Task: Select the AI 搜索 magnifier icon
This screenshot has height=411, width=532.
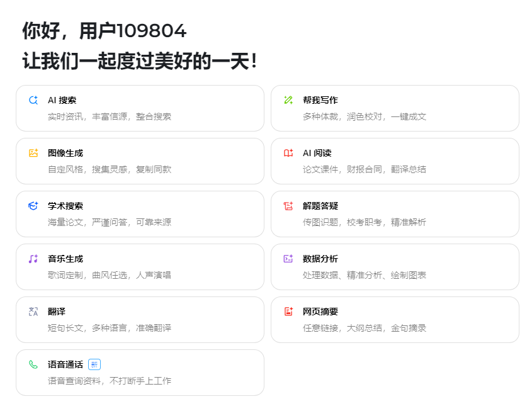Action: coord(33,99)
